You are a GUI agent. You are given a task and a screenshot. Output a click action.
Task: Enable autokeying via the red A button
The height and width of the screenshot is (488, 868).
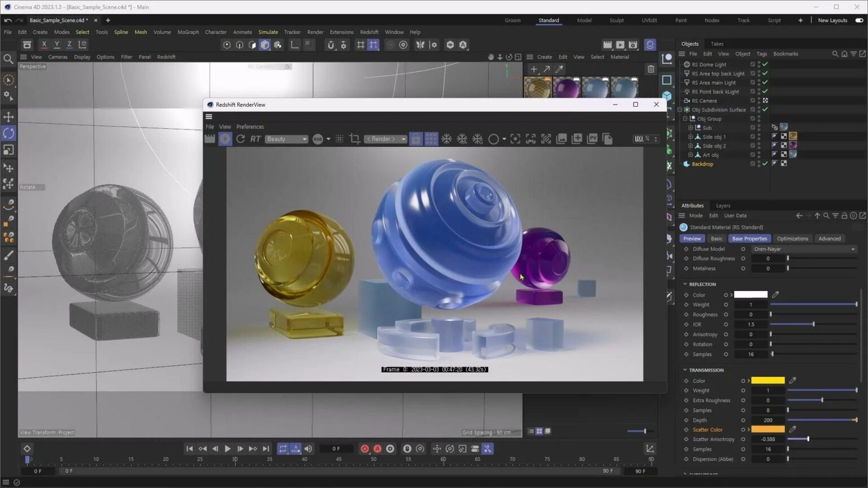pyautogui.click(x=377, y=448)
